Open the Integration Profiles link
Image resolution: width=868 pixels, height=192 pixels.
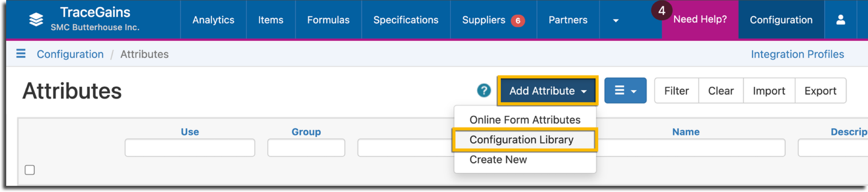pyautogui.click(x=797, y=54)
